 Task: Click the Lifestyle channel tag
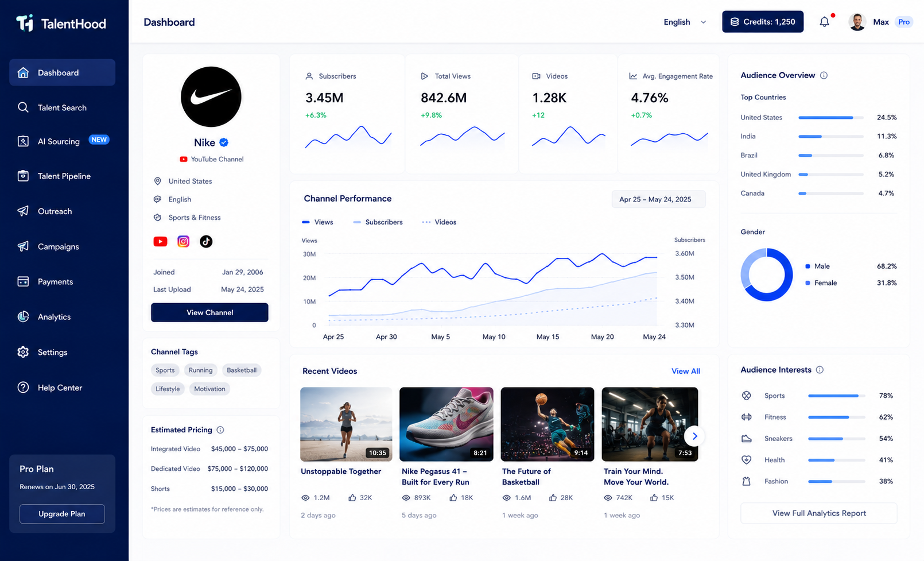coord(168,389)
